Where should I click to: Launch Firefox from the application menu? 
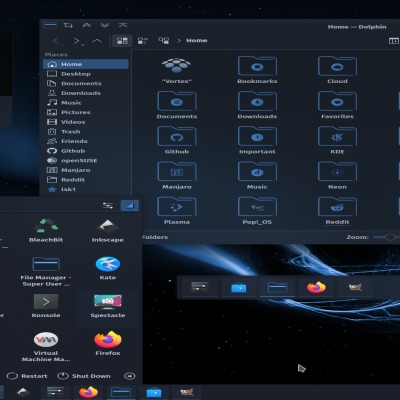[107, 343]
